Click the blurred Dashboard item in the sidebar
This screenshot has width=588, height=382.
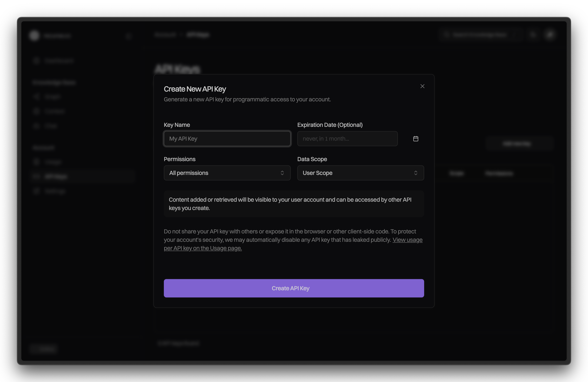[x=59, y=61]
